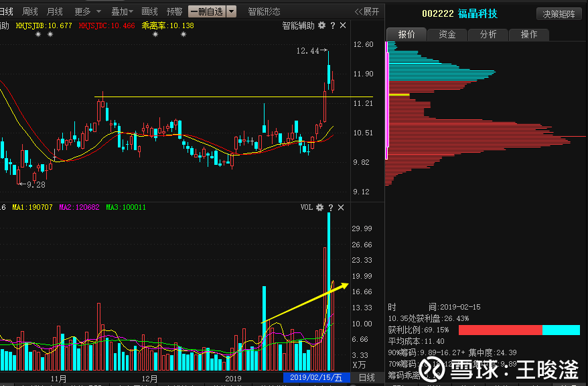Open 智能形态 pattern recognition
588x386 pixels.
tap(264, 11)
